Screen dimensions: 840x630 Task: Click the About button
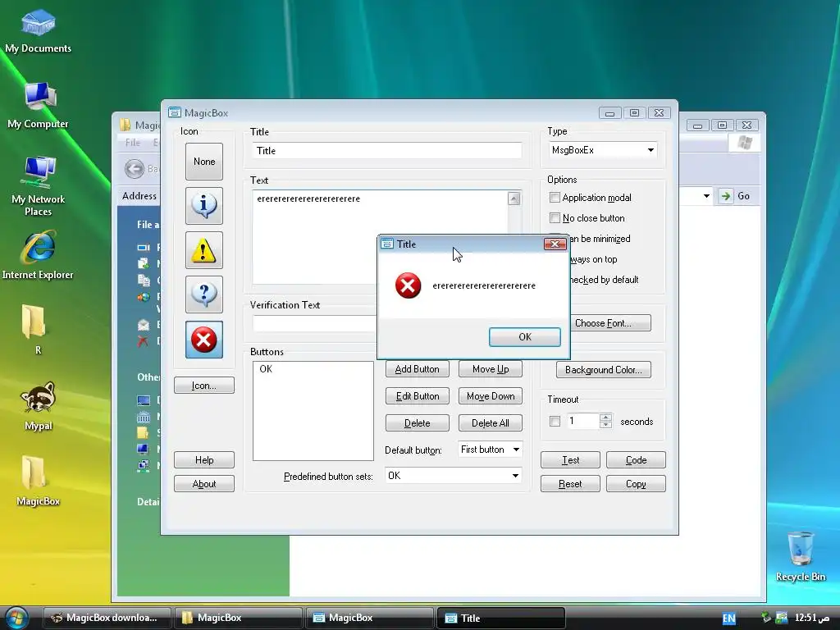click(x=204, y=484)
